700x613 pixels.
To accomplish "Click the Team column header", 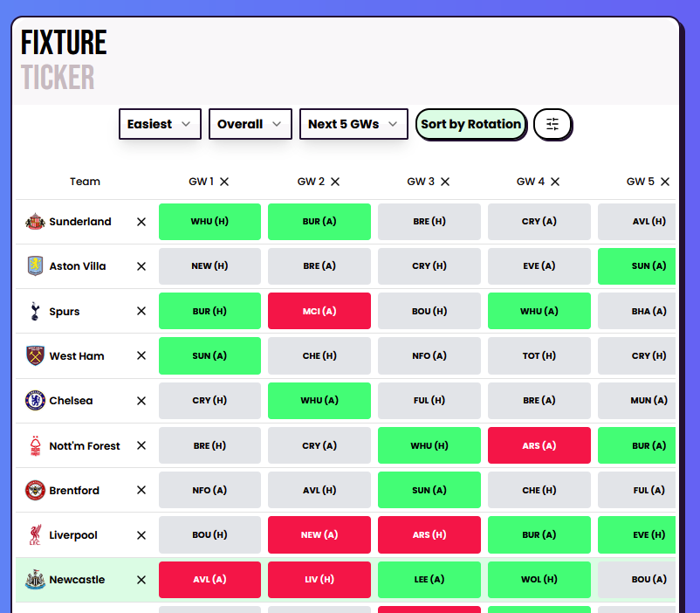I will [x=85, y=182].
